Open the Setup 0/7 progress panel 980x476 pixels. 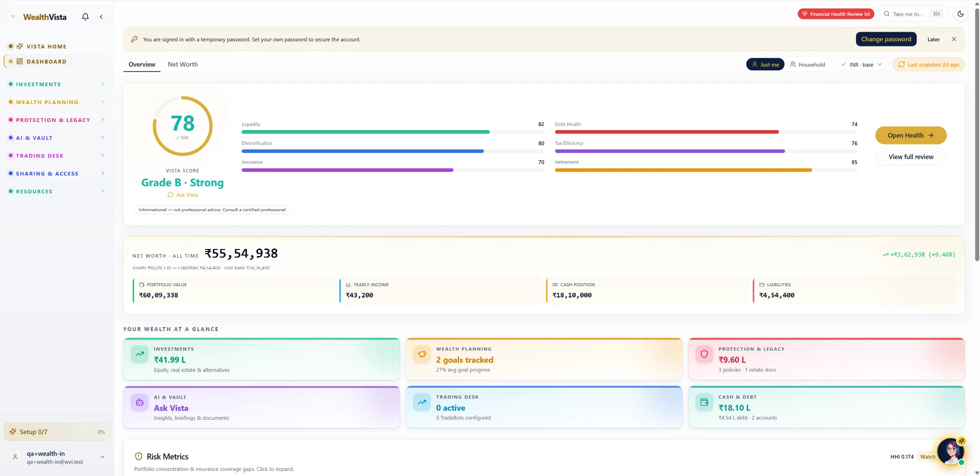57,432
